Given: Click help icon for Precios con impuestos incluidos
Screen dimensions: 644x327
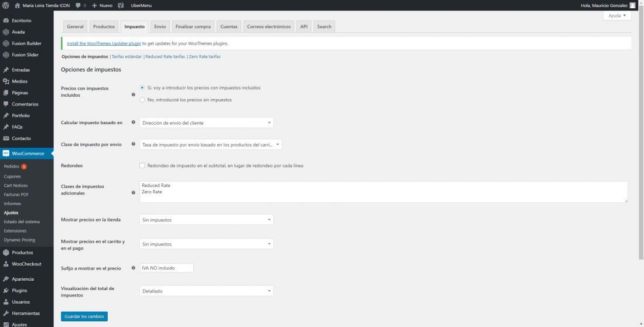Looking at the screenshot, I should click(x=133, y=94).
